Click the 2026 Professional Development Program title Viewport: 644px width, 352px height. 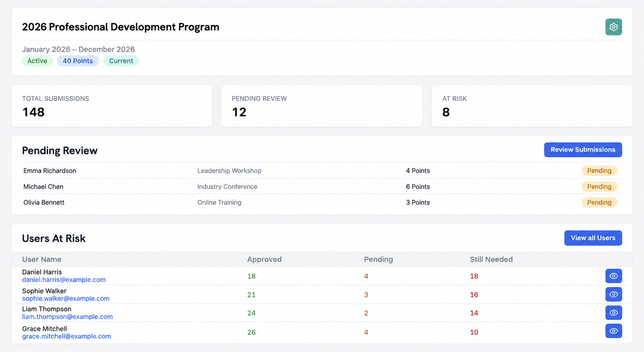(x=121, y=27)
